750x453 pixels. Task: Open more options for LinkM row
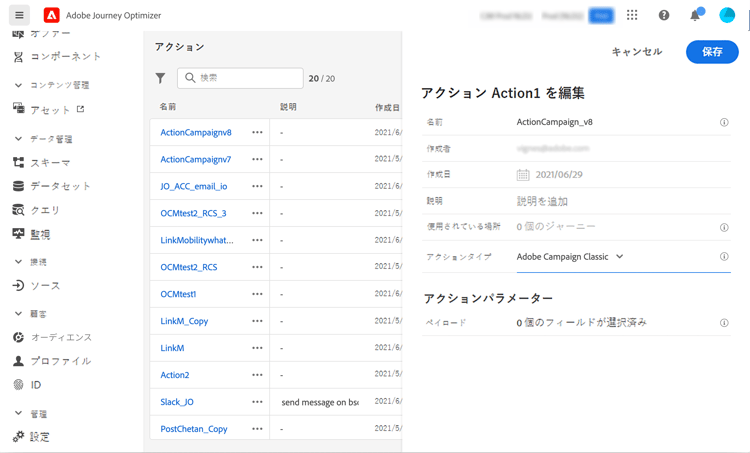click(257, 348)
